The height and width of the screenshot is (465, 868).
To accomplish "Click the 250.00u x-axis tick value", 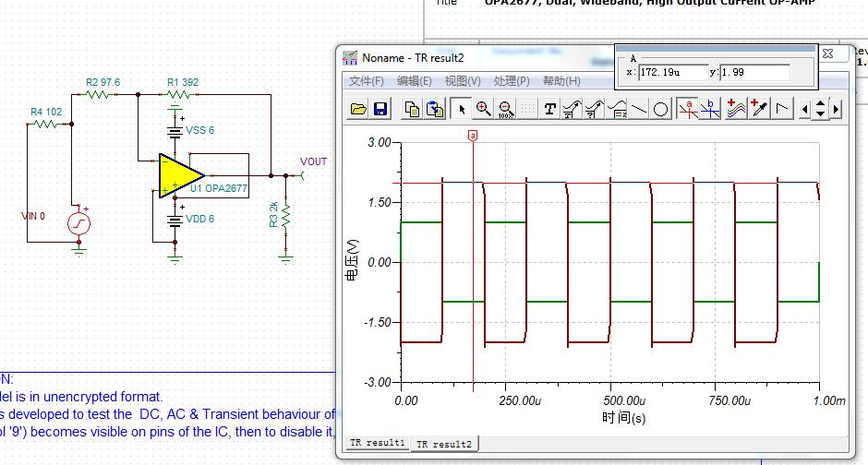I will [x=520, y=400].
